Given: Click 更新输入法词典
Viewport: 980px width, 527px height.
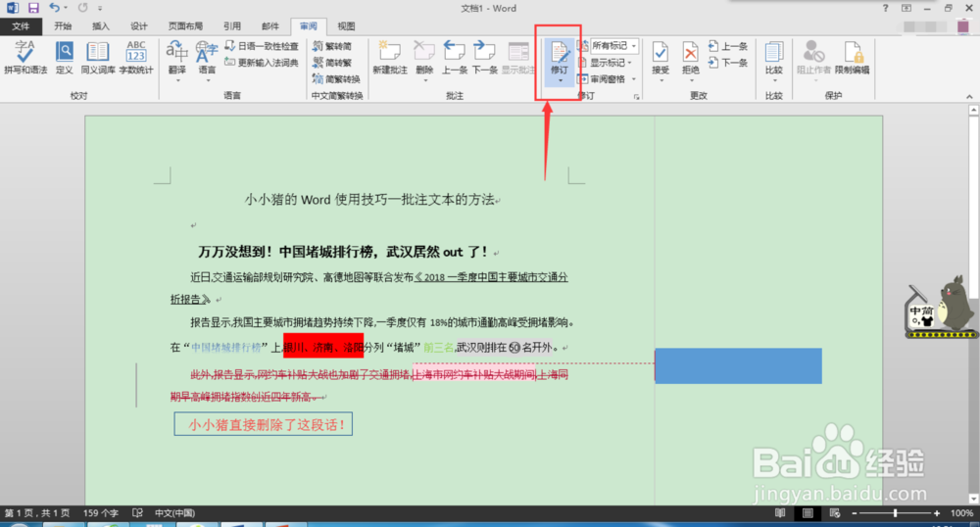Looking at the screenshot, I should [262, 63].
